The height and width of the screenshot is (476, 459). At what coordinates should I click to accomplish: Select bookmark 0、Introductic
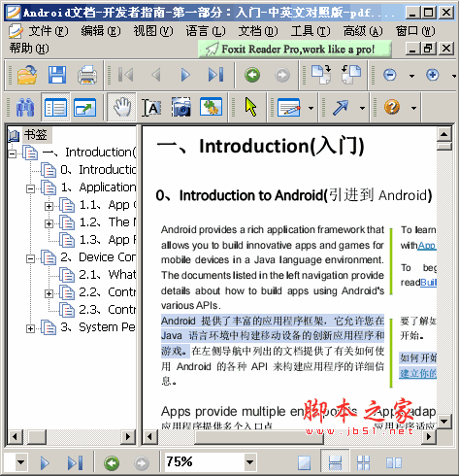(98, 169)
